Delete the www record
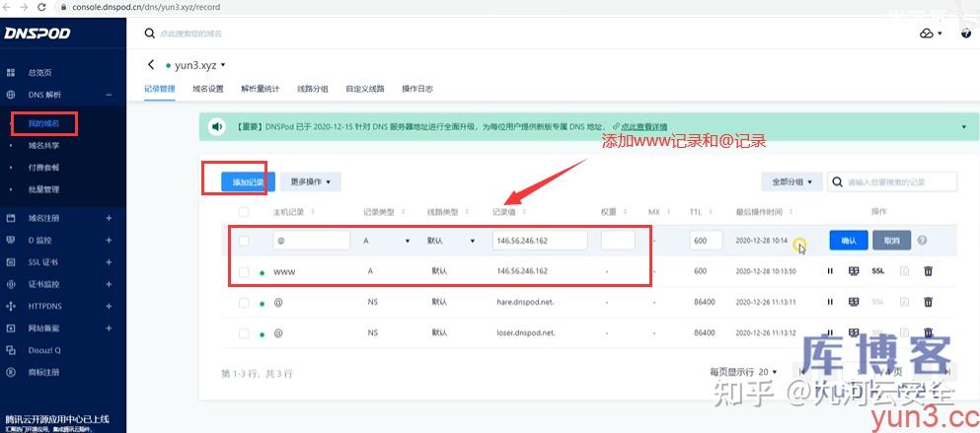This screenshot has width=980, height=433. point(928,271)
